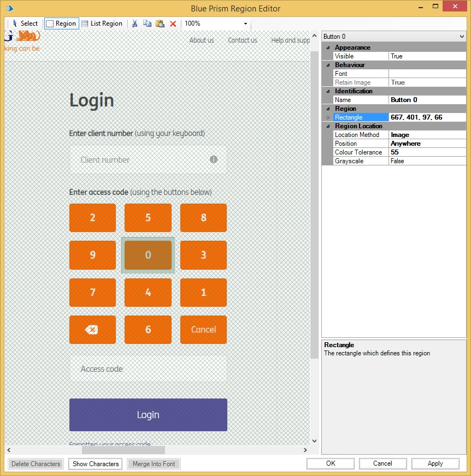The image size is (471, 476).
Task: Click the info icon in Client number field
Action: [x=214, y=159]
